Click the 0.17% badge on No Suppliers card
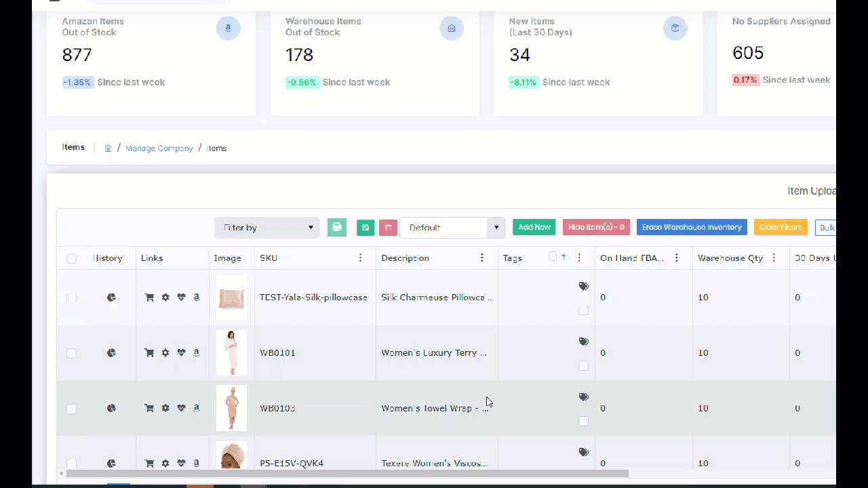The height and width of the screenshot is (488, 868). [745, 80]
